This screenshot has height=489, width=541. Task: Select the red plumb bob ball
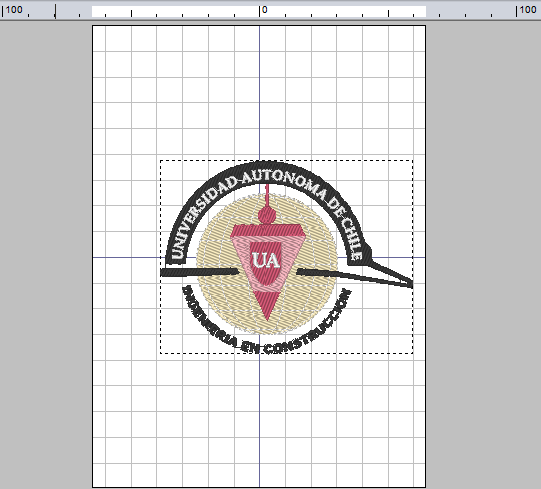tap(267, 215)
